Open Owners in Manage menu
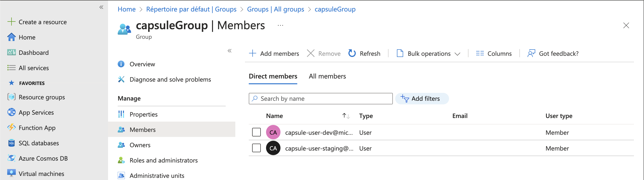 tap(140, 145)
